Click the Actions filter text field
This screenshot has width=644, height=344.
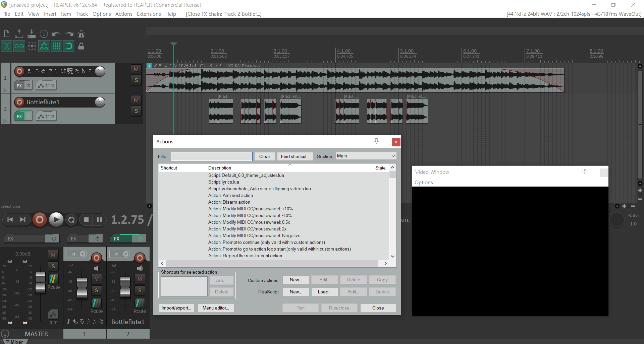coord(212,156)
